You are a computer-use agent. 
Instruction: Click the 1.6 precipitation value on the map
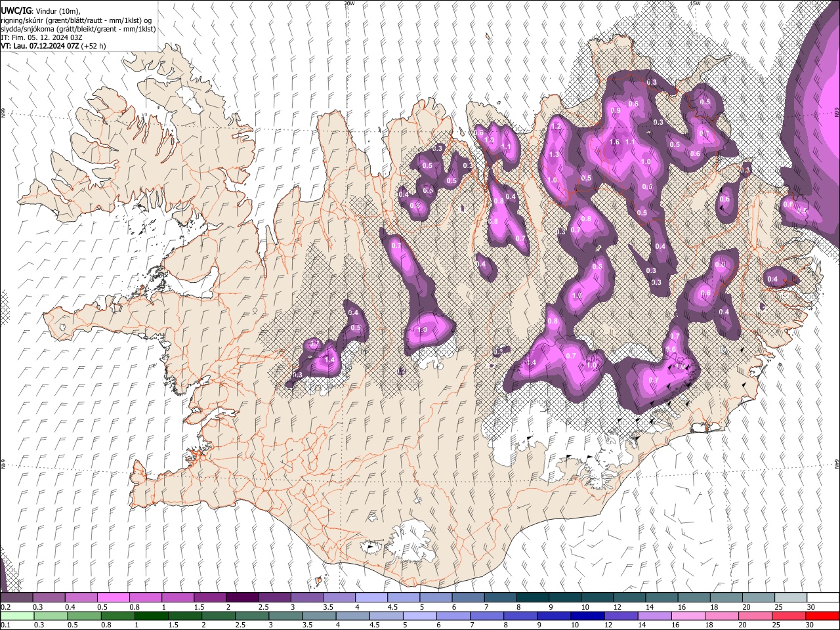point(615,142)
